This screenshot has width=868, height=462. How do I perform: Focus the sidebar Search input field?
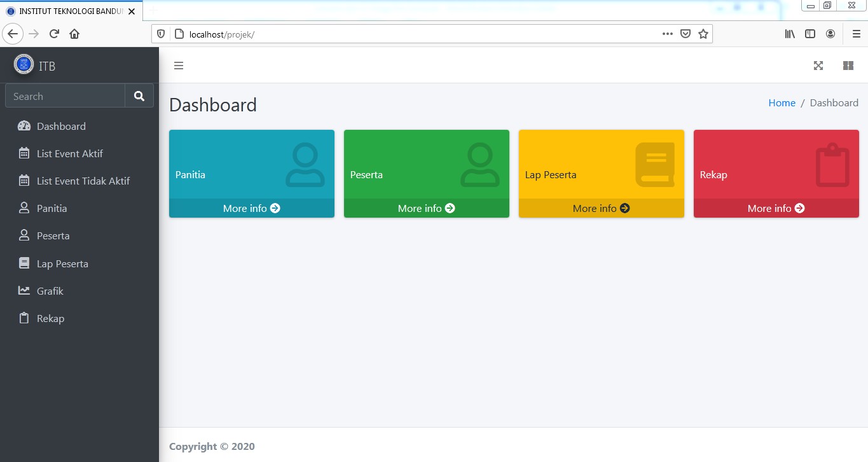65,96
